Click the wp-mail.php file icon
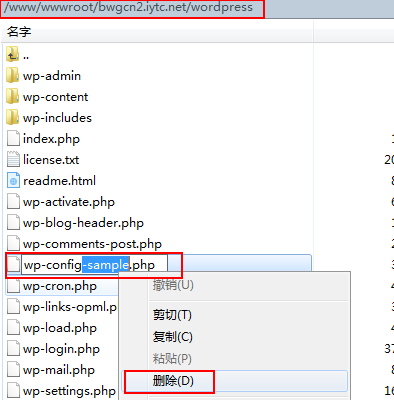Image resolution: width=394 pixels, height=400 pixels. (13, 370)
